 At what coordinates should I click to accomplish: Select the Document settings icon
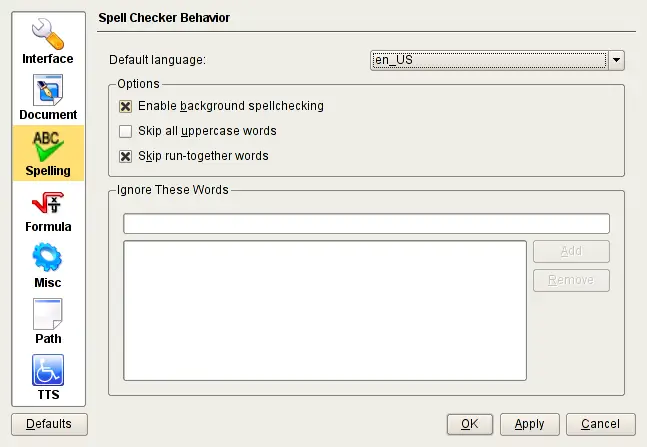[x=48, y=90]
